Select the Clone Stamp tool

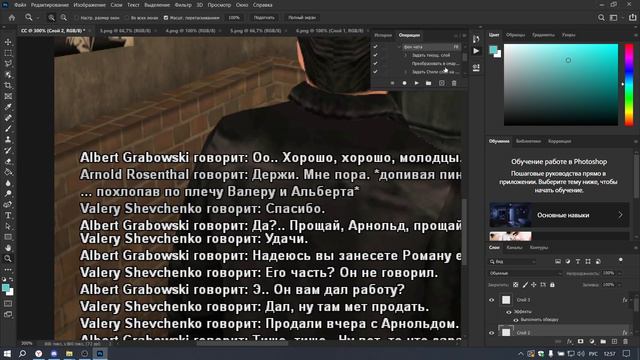click(x=8, y=140)
